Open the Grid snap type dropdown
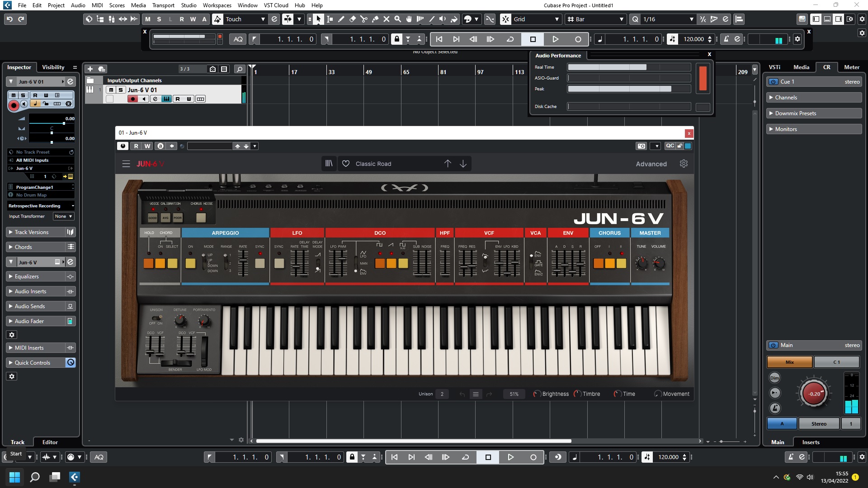The width and height of the screenshot is (868, 488). (536, 19)
